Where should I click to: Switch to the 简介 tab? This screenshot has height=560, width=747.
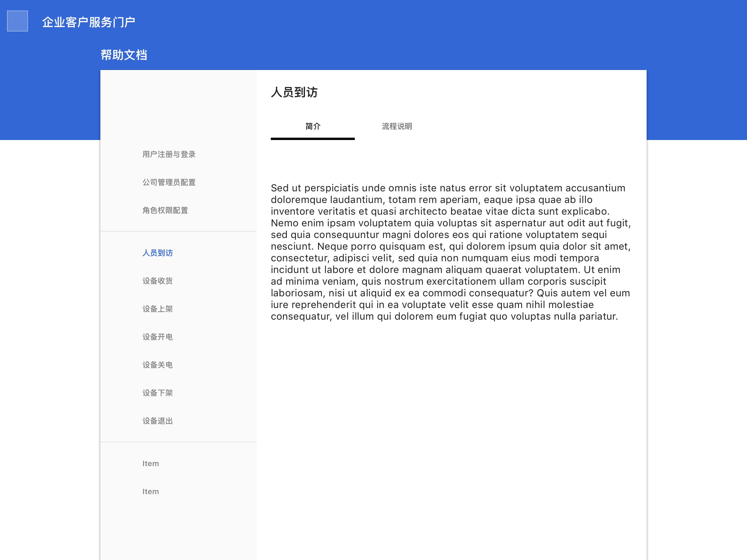(313, 126)
